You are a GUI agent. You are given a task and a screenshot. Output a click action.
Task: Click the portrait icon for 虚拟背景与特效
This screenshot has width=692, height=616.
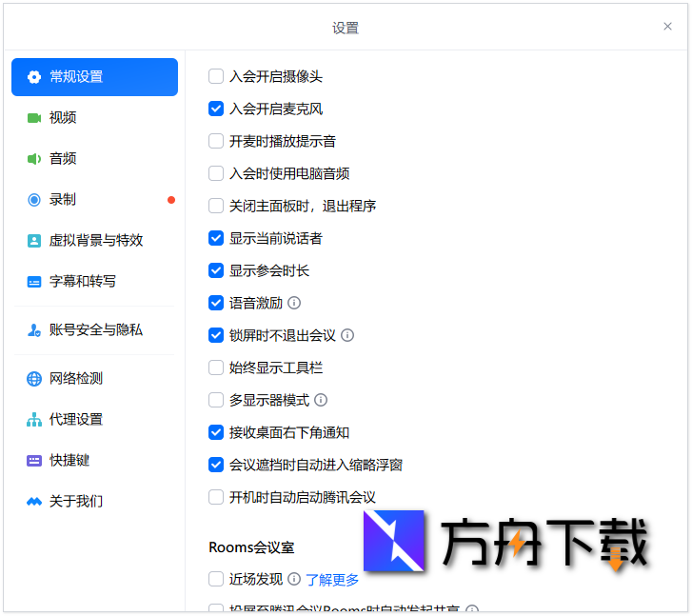pos(34,241)
